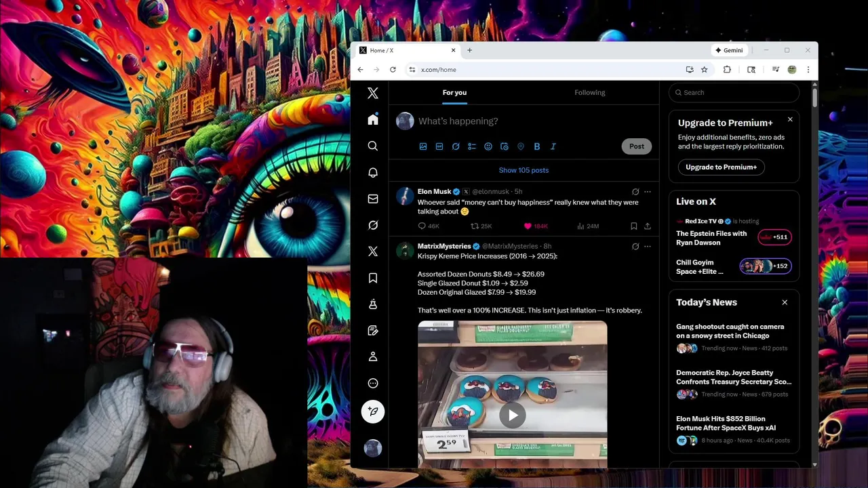Image resolution: width=868 pixels, height=488 pixels.
Task: Click Upgrade to Premium+ button
Action: click(722, 167)
